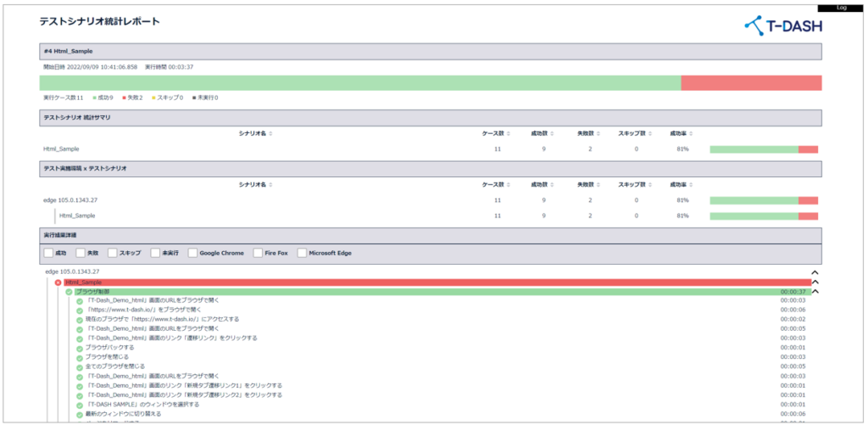The width and height of the screenshot is (868, 425).
Task: Click Html_Sample in the statistics summary table
Action: click(61, 149)
